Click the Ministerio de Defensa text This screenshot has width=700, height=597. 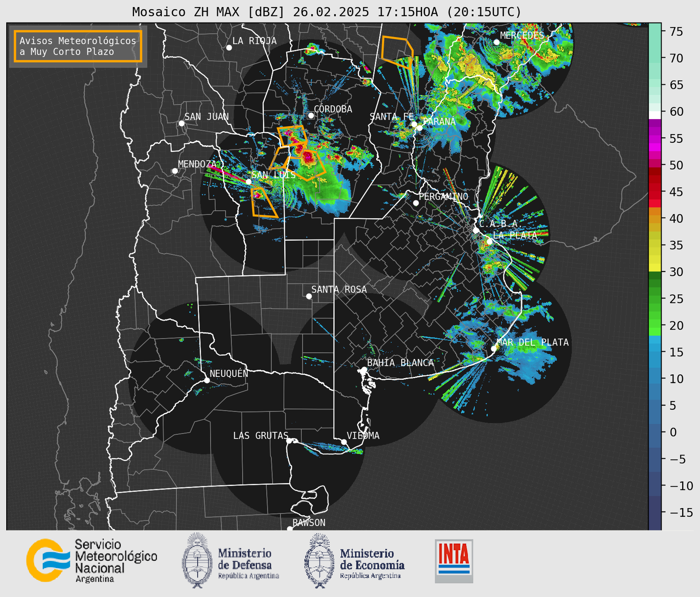[x=248, y=563]
